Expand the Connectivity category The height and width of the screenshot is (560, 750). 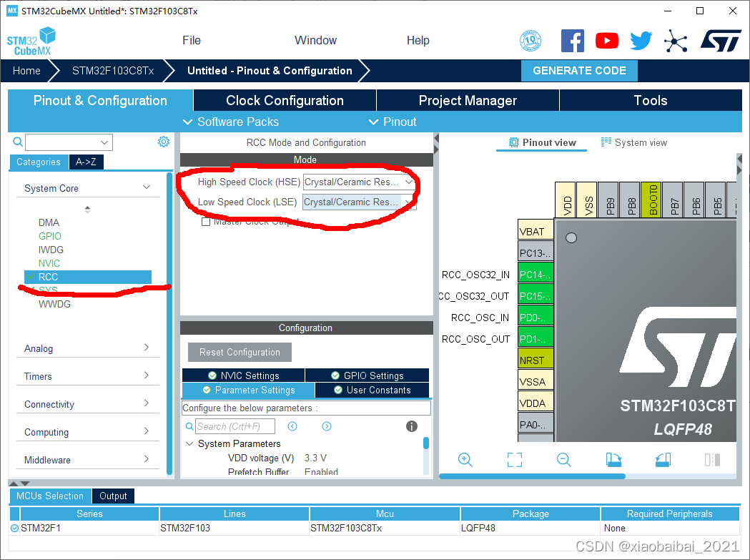click(147, 403)
